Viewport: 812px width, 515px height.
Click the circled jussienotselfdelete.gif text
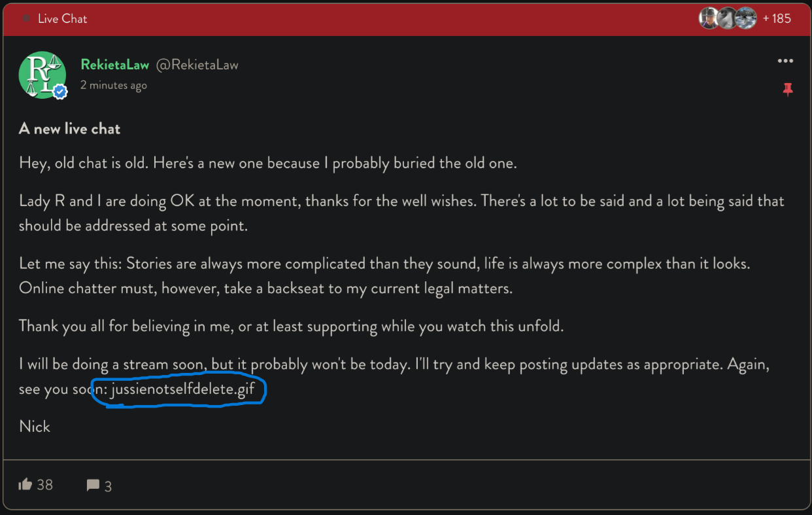[182, 390]
